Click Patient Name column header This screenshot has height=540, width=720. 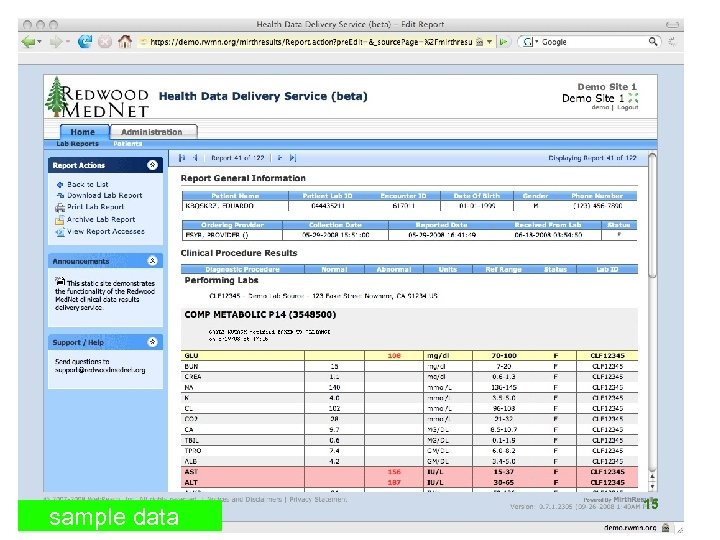pos(235,196)
